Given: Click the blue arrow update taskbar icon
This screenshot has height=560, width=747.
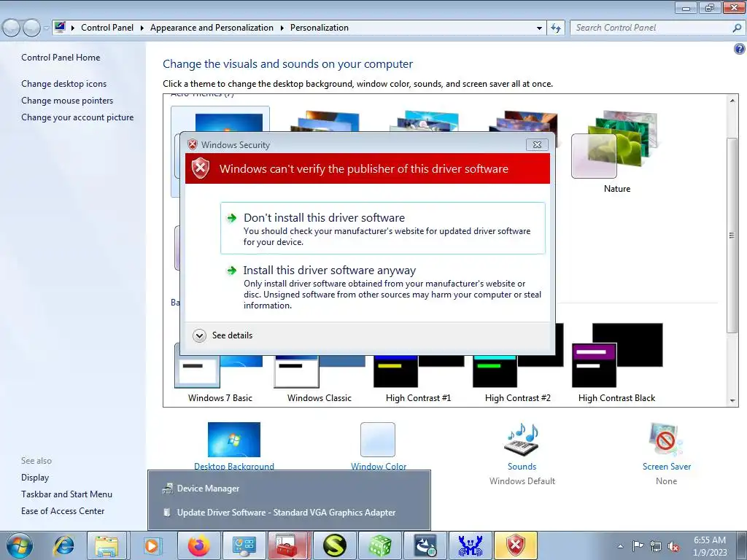Looking at the screenshot, I should (425, 545).
